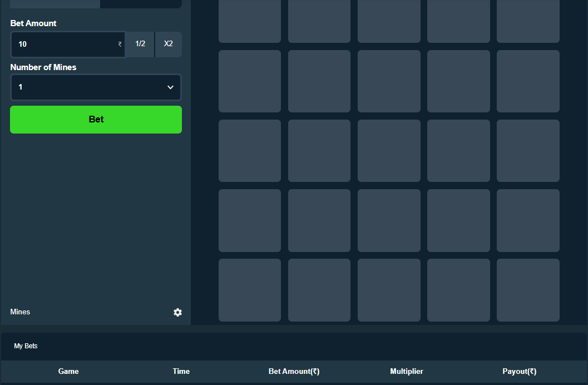Open the Mines game settings gear
The width and height of the screenshot is (588, 385).
(x=177, y=313)
